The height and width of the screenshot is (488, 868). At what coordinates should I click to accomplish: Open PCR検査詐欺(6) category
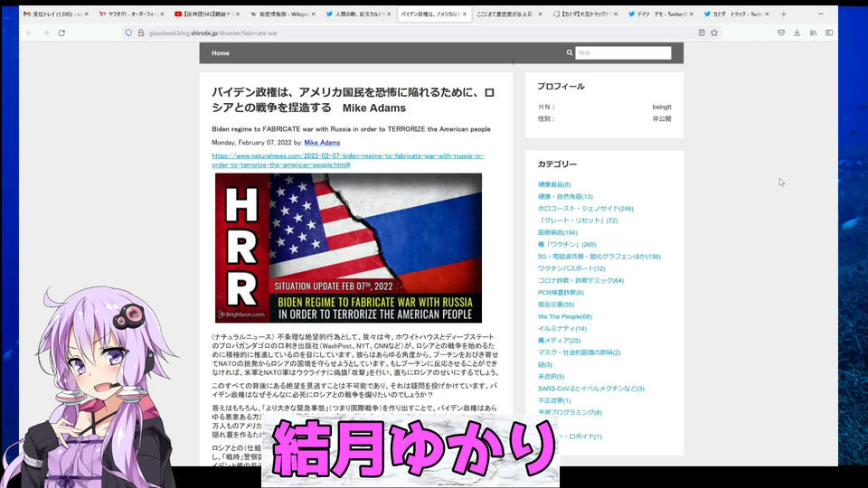coord(561,292)
